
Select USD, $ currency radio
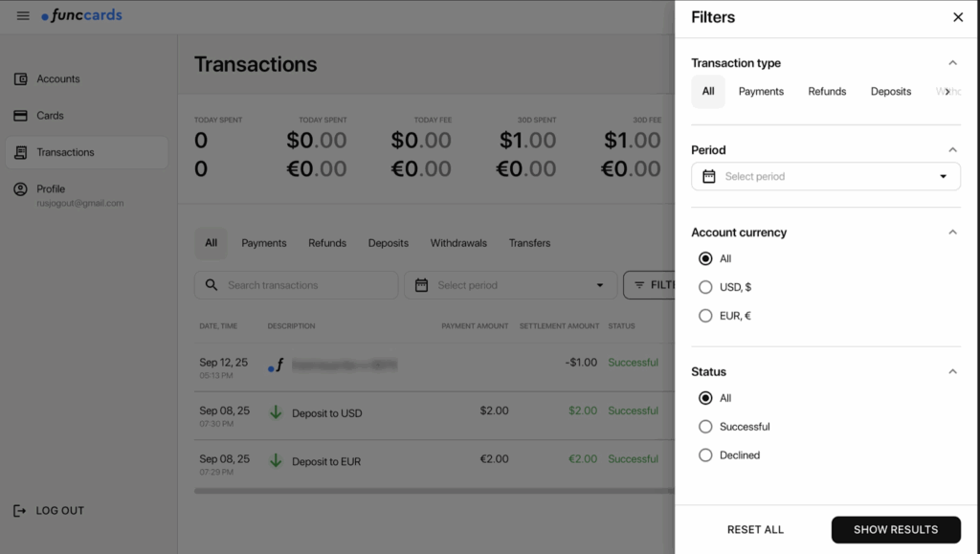pyautogui.click(x=705, y=287)
